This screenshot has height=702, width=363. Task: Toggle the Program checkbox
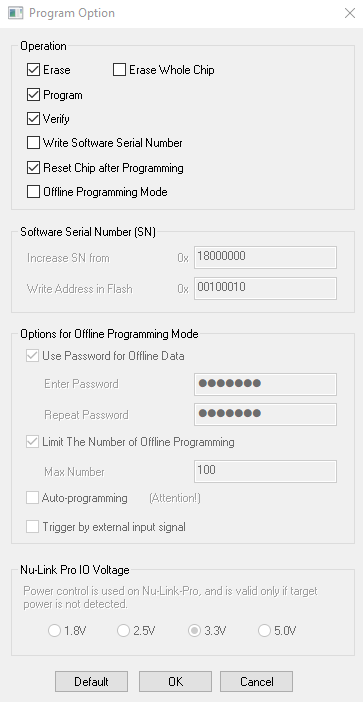[x=33, y=95]
